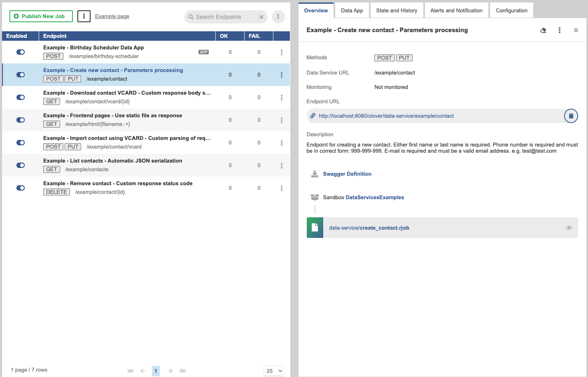The image size is (588, 377).
Task: Open row menu for Download contact VCARD endpoint
Action: pyautogui.click(x=282, y=98)
